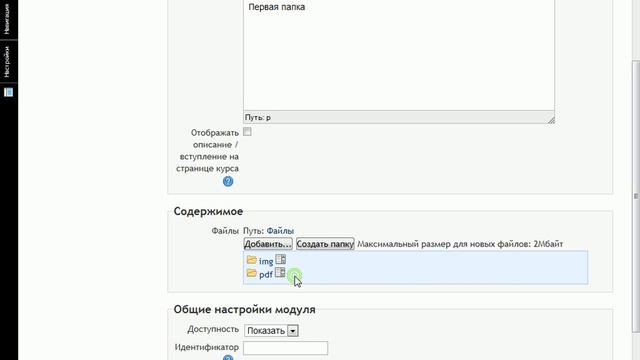Click the page vertical scrollbar thumb

pyautogui.click(x=636, y=196)
